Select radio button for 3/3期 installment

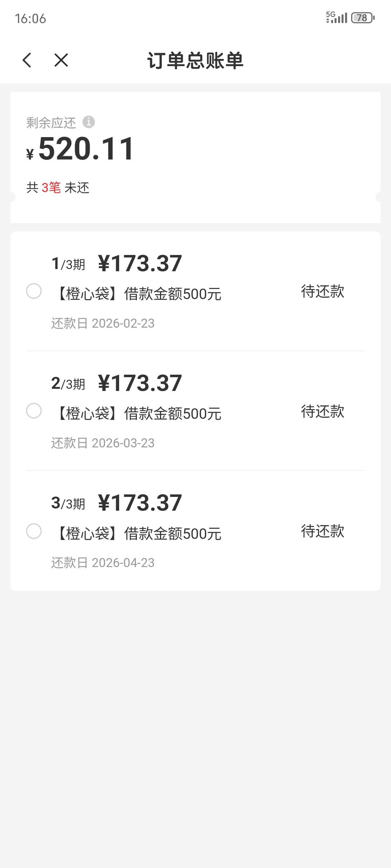[34, 531]
